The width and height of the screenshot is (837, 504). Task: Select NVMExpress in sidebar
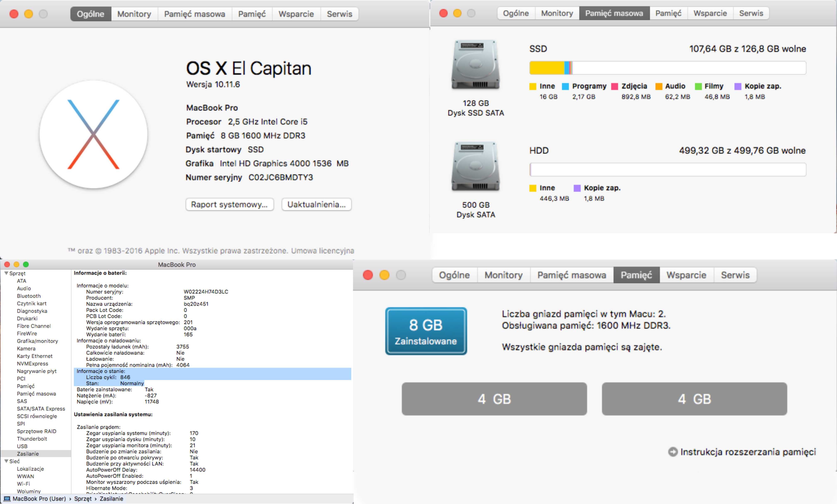[x=33, y=364]
